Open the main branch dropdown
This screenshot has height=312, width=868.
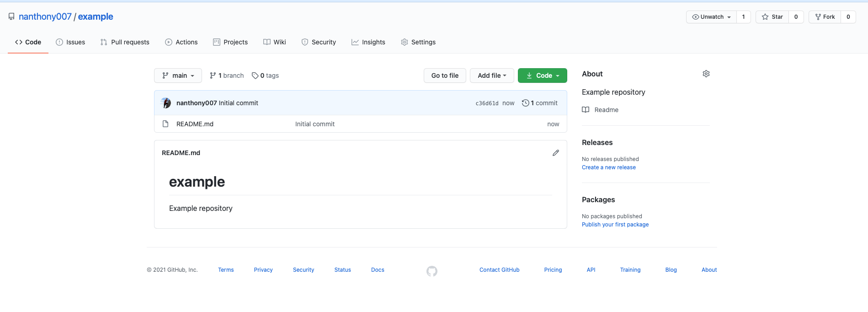(178, 75)
